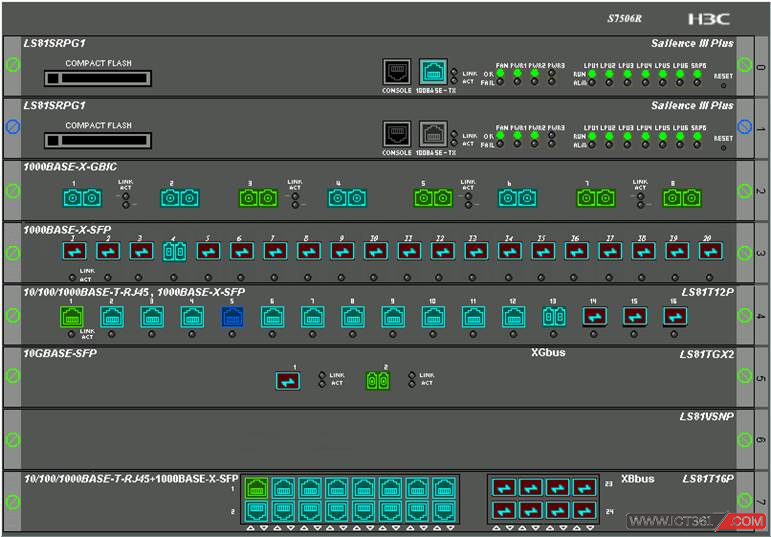This screenshot has height=537, width=771.
Task: Select SFP port 1 on the 1000BASE-X-SFP board
Action: [x=74, y=251]
